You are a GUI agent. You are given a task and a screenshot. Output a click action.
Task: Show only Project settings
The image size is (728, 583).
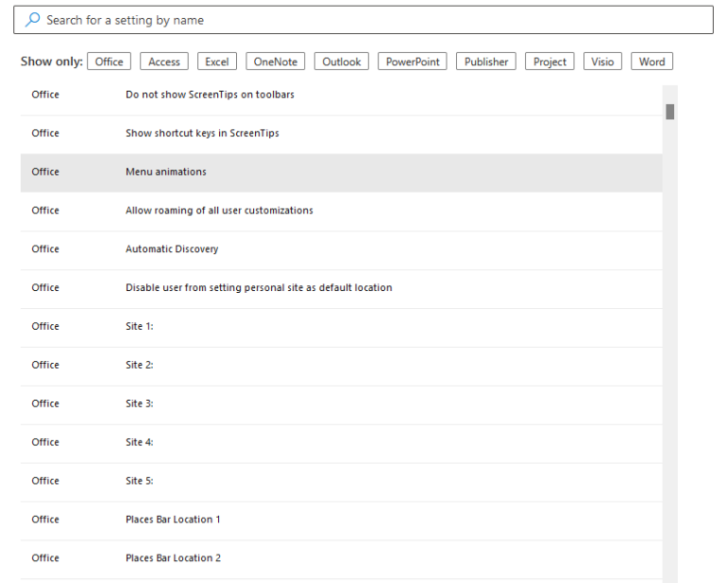pos(550,62)
